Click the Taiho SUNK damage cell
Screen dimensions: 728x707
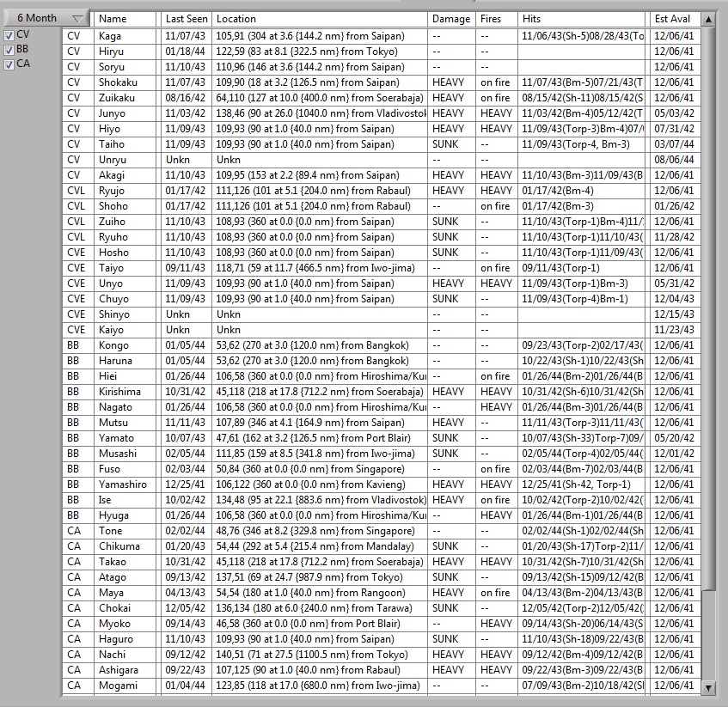(451, 144)
